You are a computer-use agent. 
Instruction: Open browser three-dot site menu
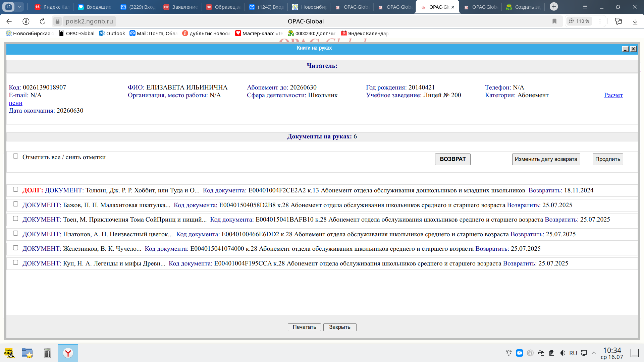600,21
